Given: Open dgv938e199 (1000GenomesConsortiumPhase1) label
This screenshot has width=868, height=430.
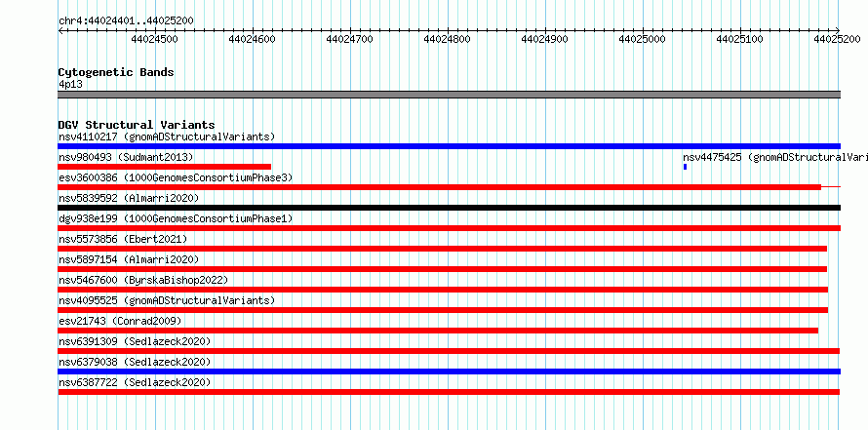Looking at the screenshot, I should 176,218.
